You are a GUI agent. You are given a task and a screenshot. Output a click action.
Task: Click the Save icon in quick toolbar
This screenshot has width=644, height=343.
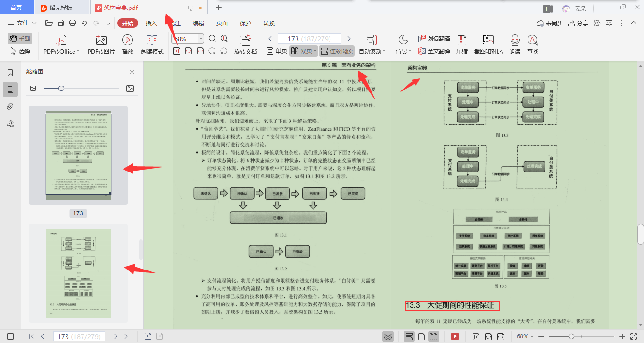click(60, 23)
